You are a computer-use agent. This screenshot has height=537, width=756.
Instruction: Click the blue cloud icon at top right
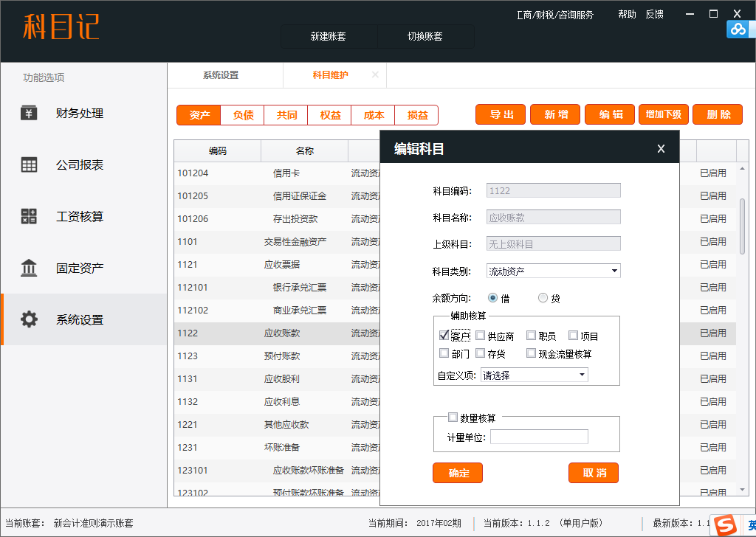pos(738,29)
